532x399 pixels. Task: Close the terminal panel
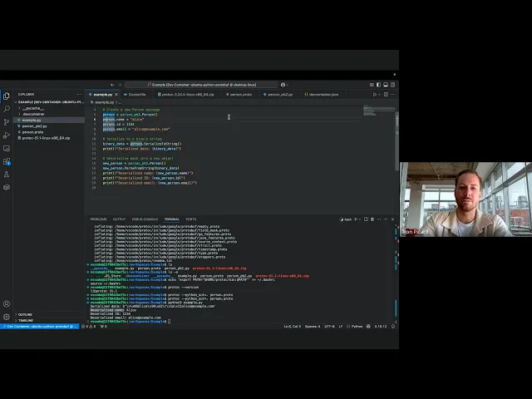point(392,219)
